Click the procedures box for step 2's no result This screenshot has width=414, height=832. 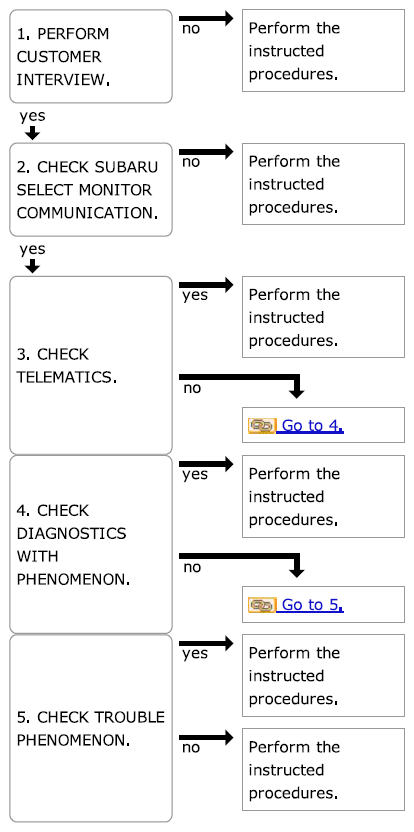(323, 184)
